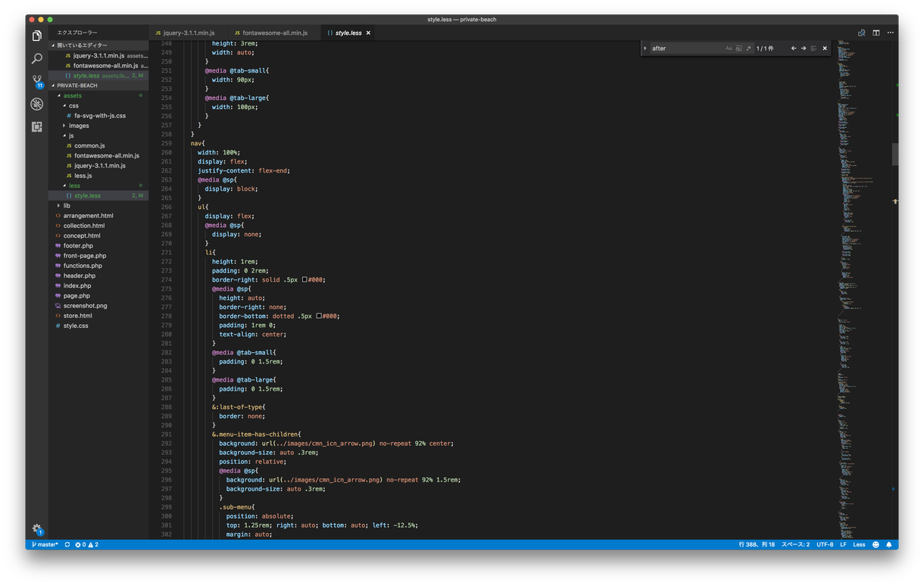Open the feedback smiley in status bar
The height and width of the screenshot is (586, 924).
pyautogui.click(x=876, y=544)
